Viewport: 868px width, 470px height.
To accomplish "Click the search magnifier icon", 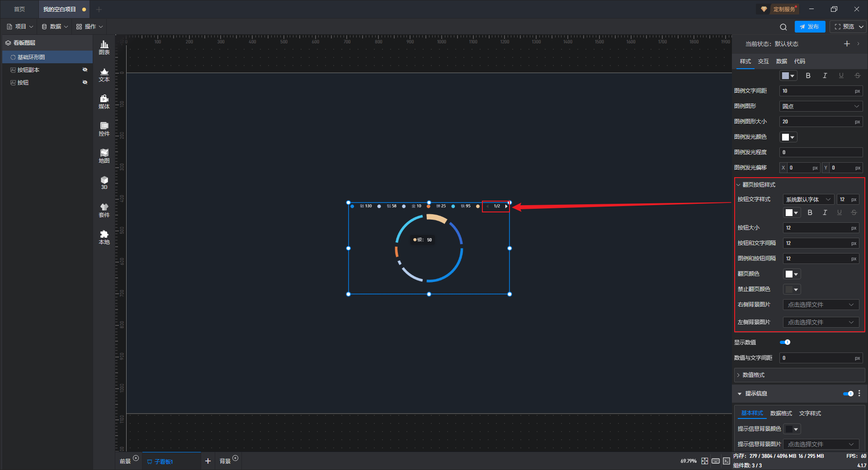I will (783, 27).
